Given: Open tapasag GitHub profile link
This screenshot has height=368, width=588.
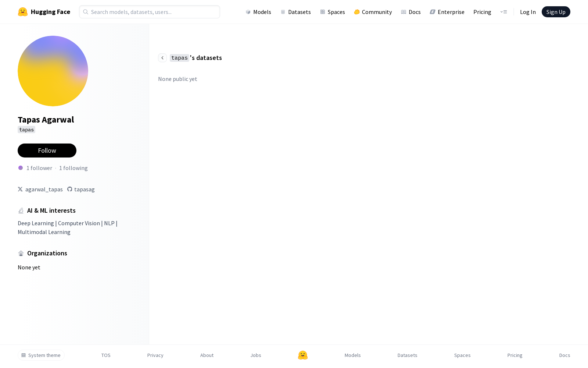Looking at the screenshot, I should [x=81, y=190].
